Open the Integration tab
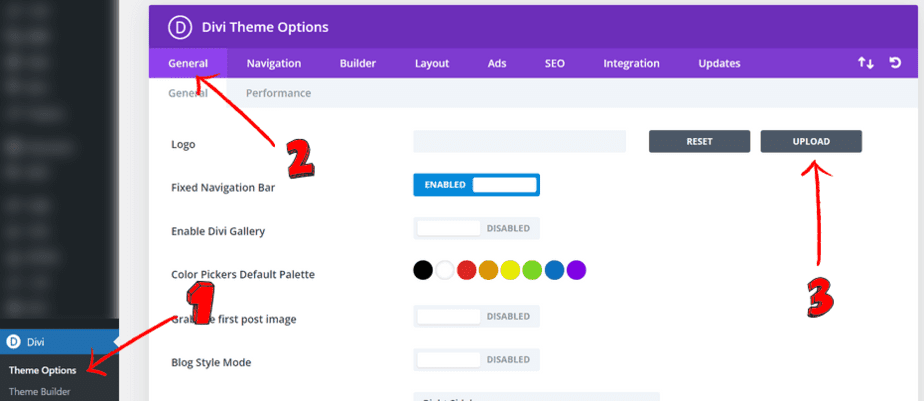Image resolution: width=924 pixels, height=401 pixels. pyautogui.click(x=631, y=63)
